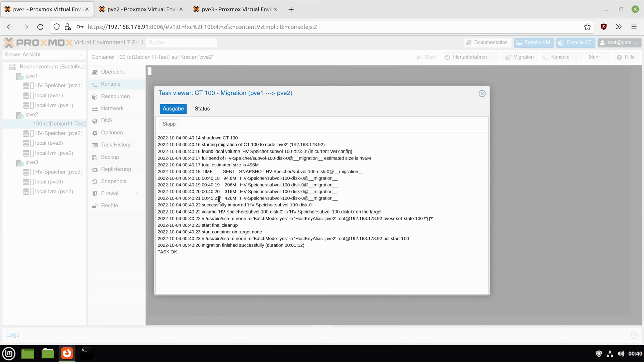
Task: Close the Task viewer dialog
Action: coord(482,94)
